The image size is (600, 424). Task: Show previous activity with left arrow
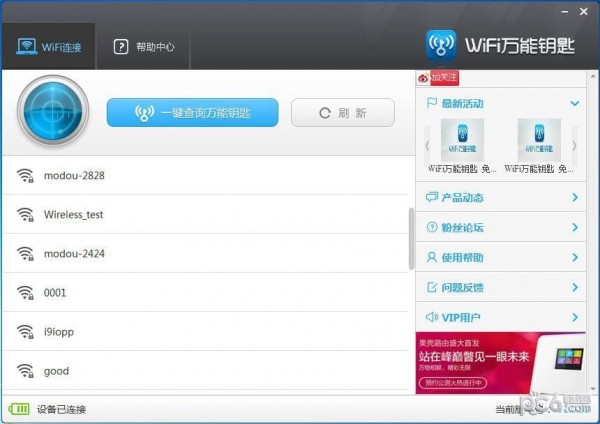tap(427, 145)
